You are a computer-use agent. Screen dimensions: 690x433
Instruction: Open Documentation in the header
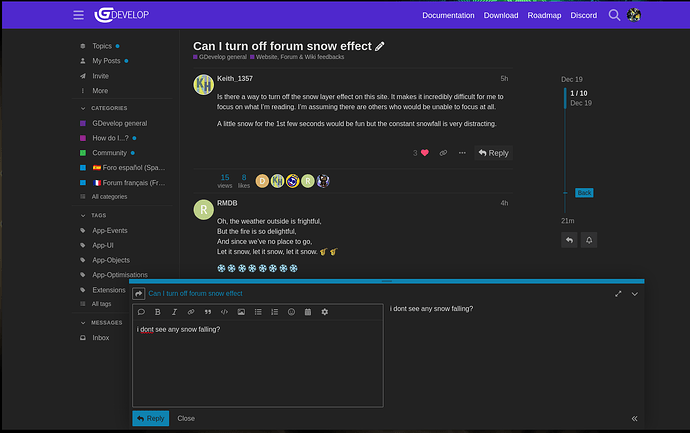[x=448, y=15]
